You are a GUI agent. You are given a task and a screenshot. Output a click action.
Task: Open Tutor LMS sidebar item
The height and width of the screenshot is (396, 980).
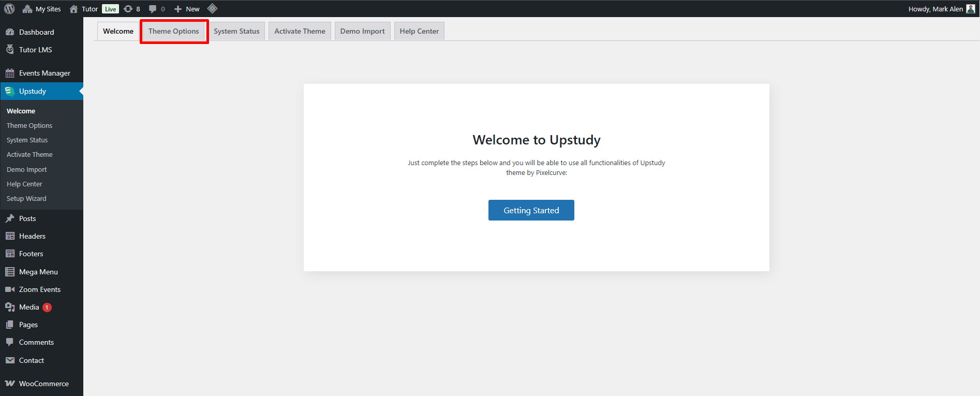coord(41,50)
